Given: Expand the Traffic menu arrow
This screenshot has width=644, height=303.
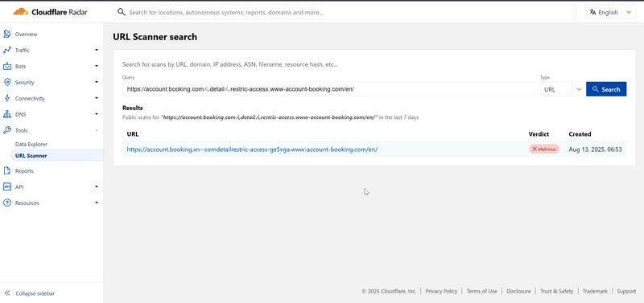Looking at the screenshot, I should (x=97, y=50).
